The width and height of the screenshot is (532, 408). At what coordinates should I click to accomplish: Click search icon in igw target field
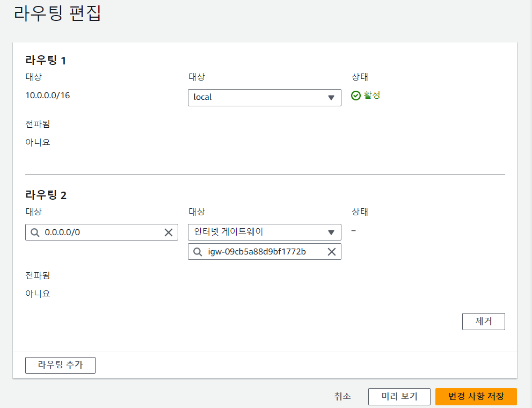pyautogui.click(x=198, y=252)
